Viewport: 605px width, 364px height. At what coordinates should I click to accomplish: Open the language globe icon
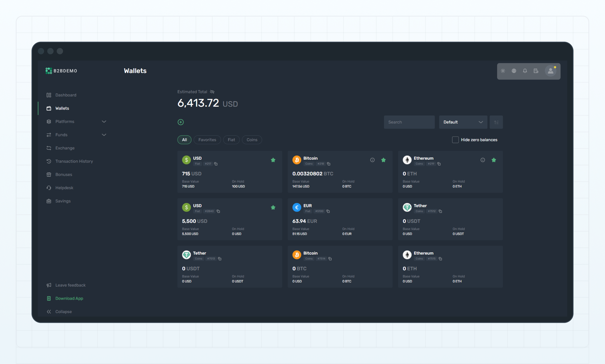(514, 71)
